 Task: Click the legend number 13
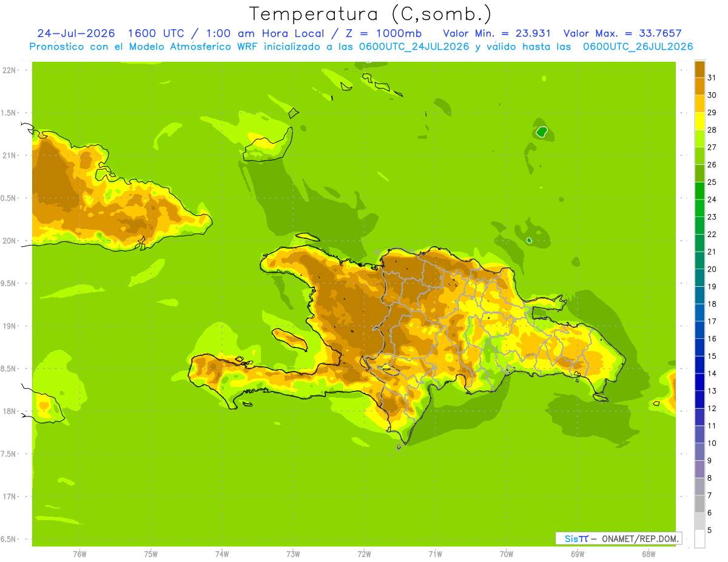(x=712, y=391)
